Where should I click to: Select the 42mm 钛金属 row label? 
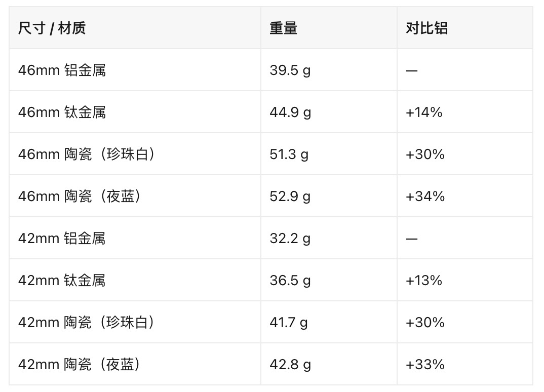(62, 280)
